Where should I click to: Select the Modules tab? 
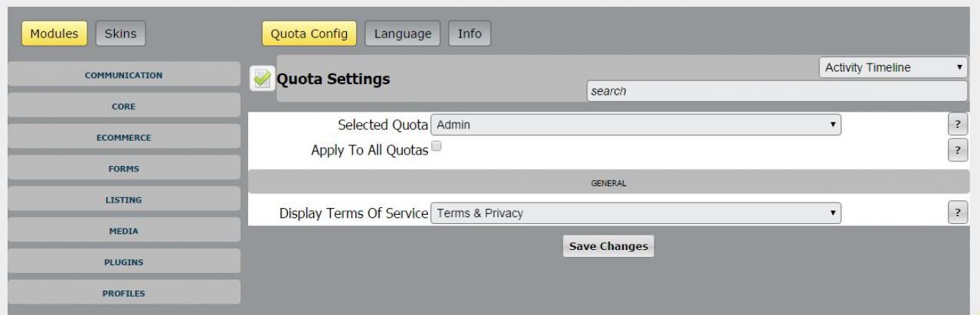click(x=54, y=34)
